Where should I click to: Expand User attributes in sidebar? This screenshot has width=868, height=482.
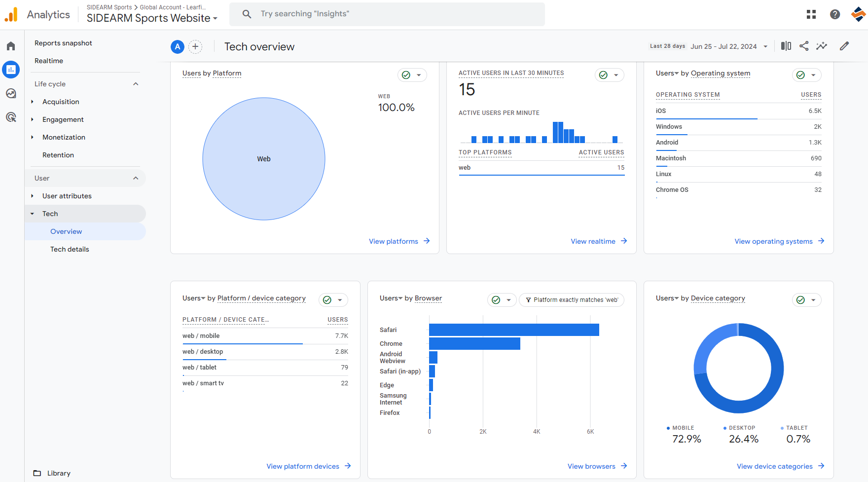pos(33,196)
